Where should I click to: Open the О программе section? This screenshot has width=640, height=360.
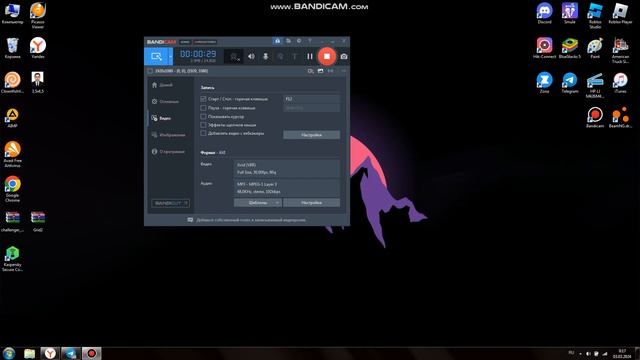[169, 151]
